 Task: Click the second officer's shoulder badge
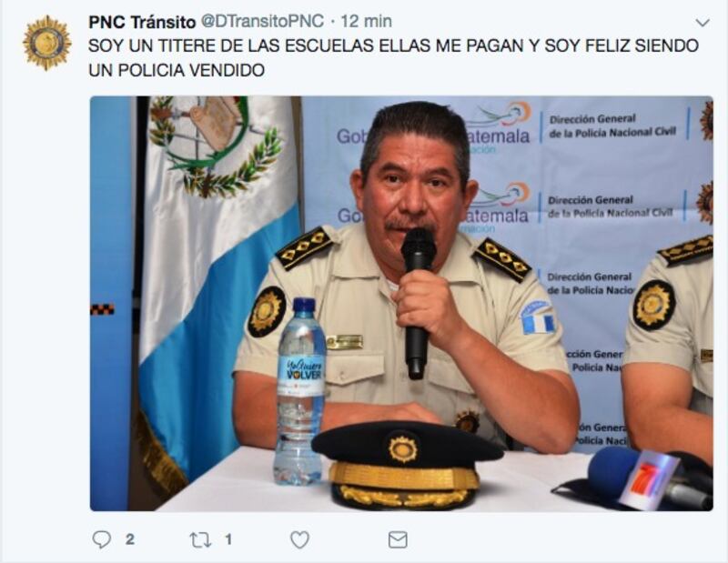pos(653,305)
